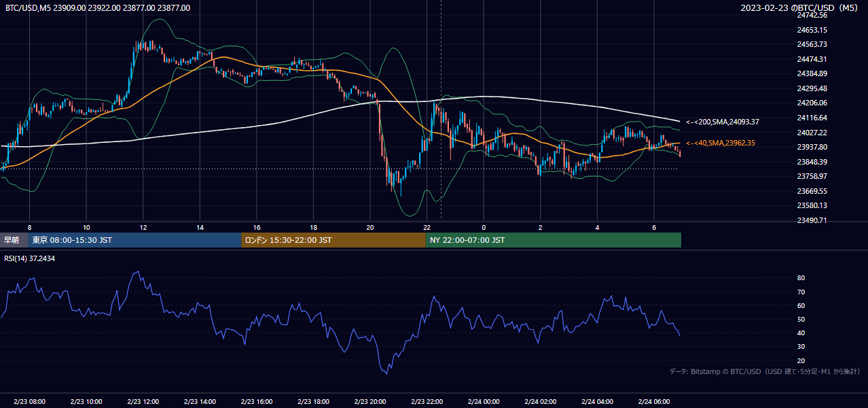
Task: Click RSI axis level 60
Action: point(801,305)
